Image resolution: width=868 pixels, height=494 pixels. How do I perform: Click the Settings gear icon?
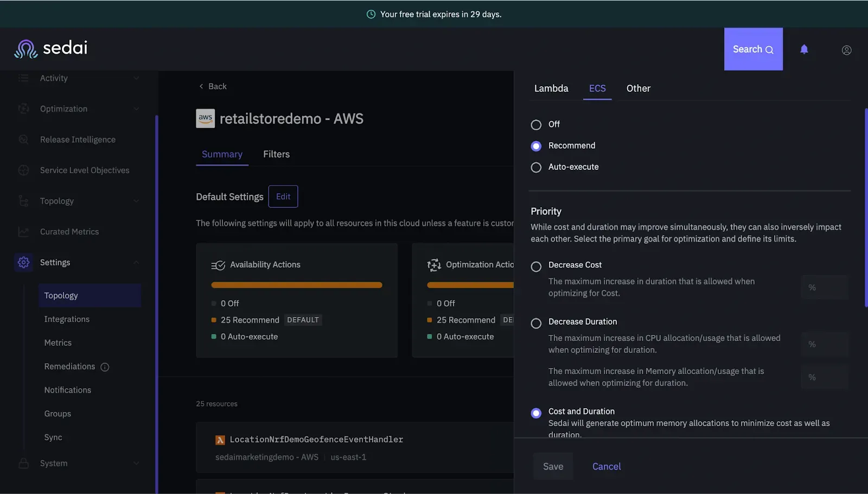[23, 262]
